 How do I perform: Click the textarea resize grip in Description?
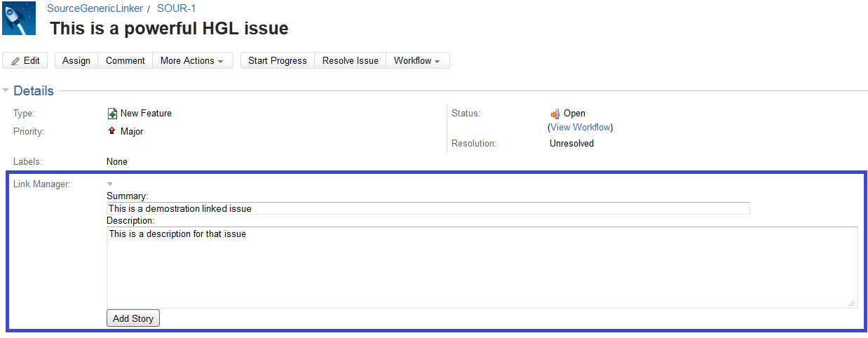pos(851,303)
